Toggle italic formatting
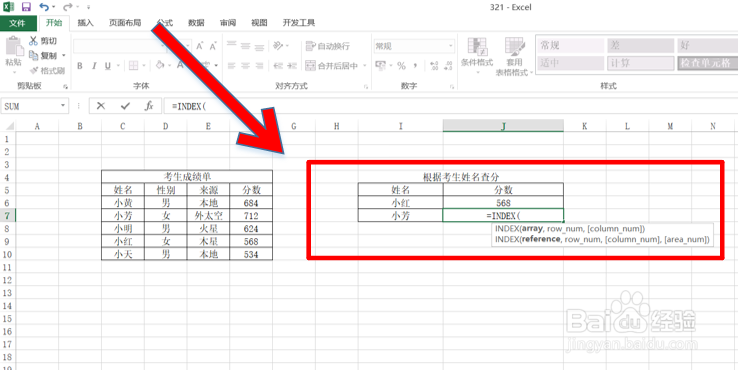Image resolution: width=738 pixels, height=370 pixels. coord(94,66)
